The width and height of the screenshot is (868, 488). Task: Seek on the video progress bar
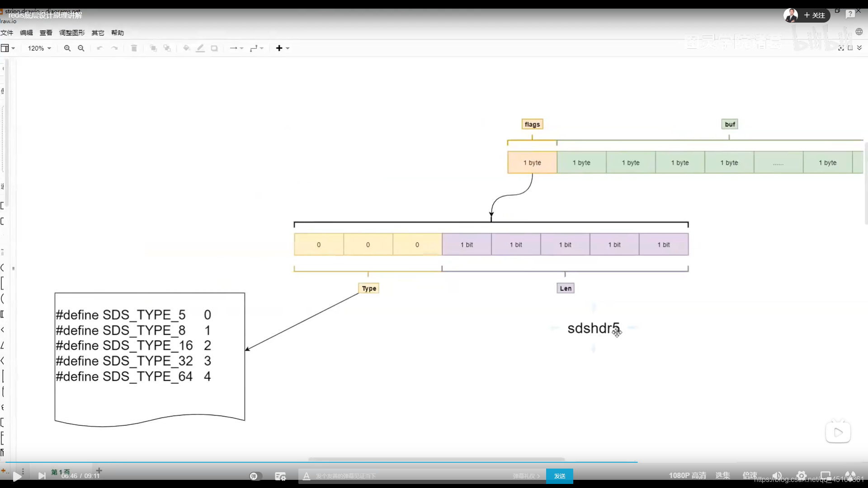434,463
